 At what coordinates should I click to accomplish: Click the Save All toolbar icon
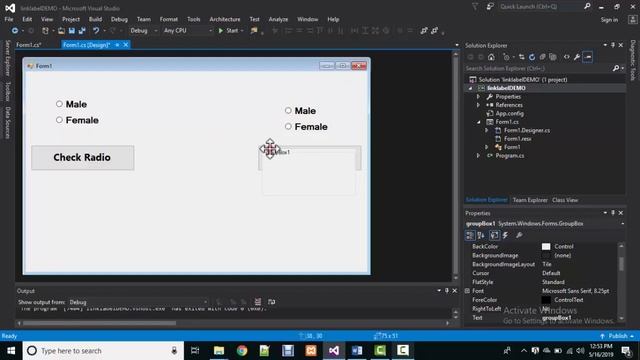coord(82,31)
